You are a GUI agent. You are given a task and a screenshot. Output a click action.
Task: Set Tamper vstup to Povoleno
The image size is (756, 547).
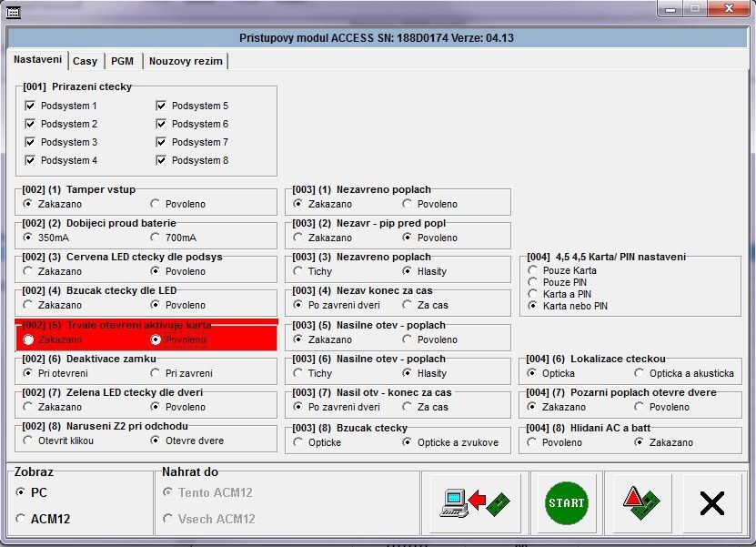[156, 204]
